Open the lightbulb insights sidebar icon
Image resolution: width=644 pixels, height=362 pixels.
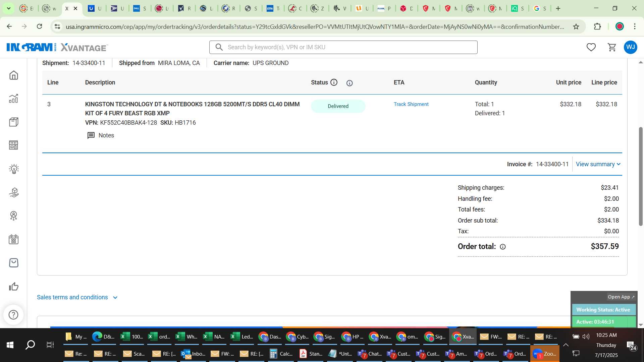point(14,169)
